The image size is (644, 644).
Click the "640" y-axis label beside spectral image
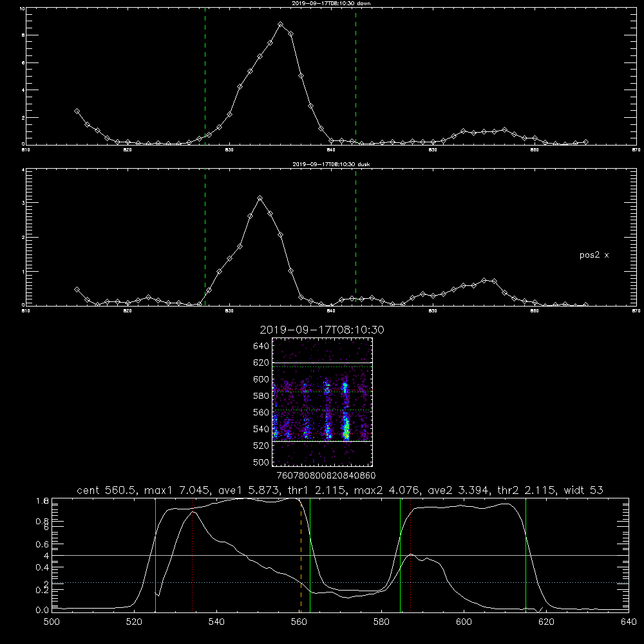tap(261, 346)
